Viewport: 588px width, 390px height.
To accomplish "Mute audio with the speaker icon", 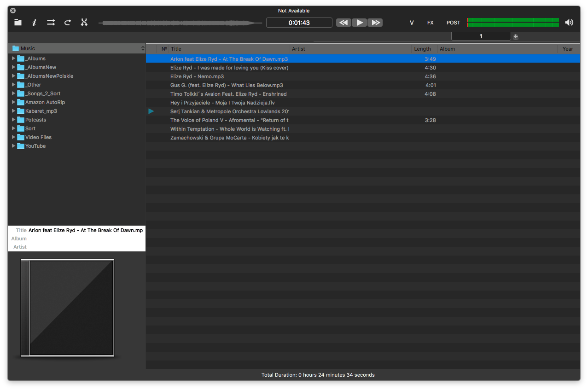I will coord(569,23).
